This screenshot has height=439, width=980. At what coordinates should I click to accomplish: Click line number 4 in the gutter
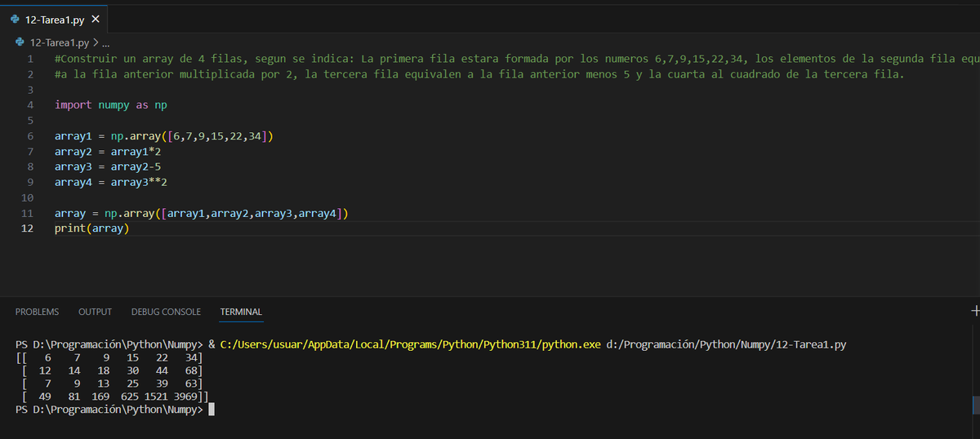[29, 105]
